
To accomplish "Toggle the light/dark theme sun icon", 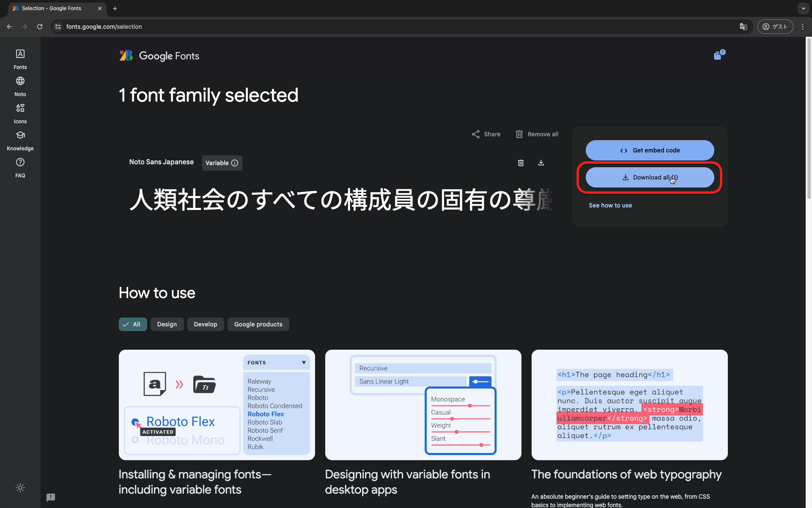I will click(20, 488).
